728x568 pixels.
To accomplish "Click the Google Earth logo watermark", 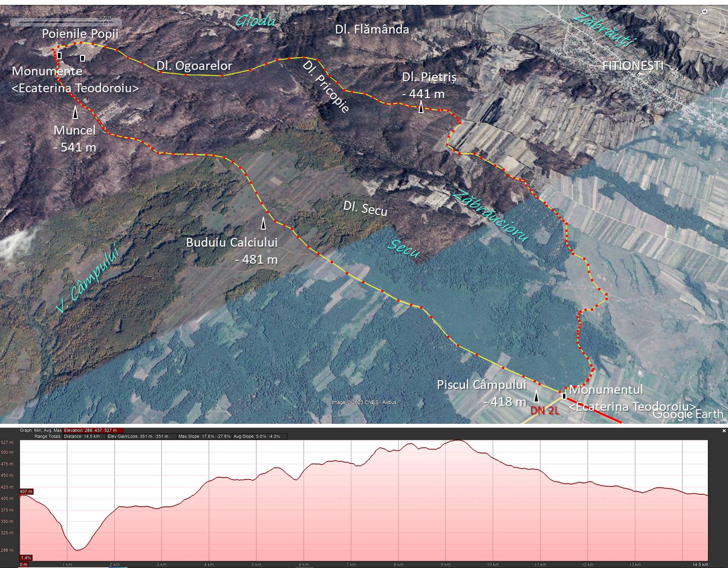I will pos(687,414).
